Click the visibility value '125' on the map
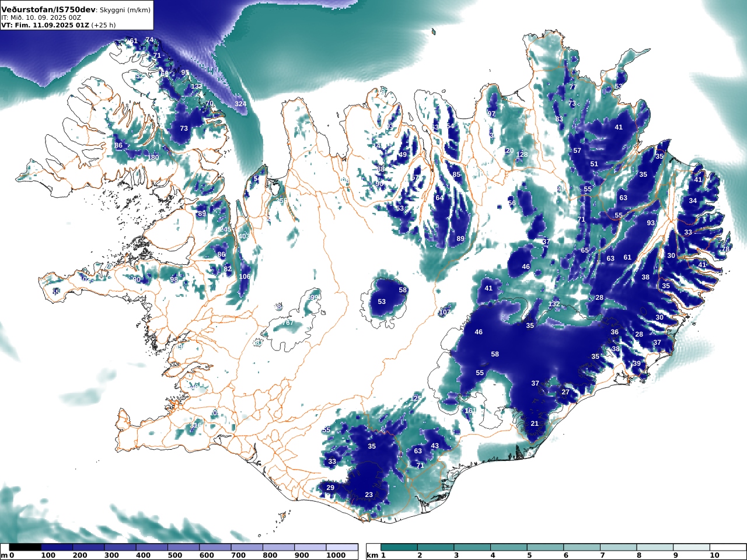The width and height of the screenshot is (747, 560). tap(416, 398)
